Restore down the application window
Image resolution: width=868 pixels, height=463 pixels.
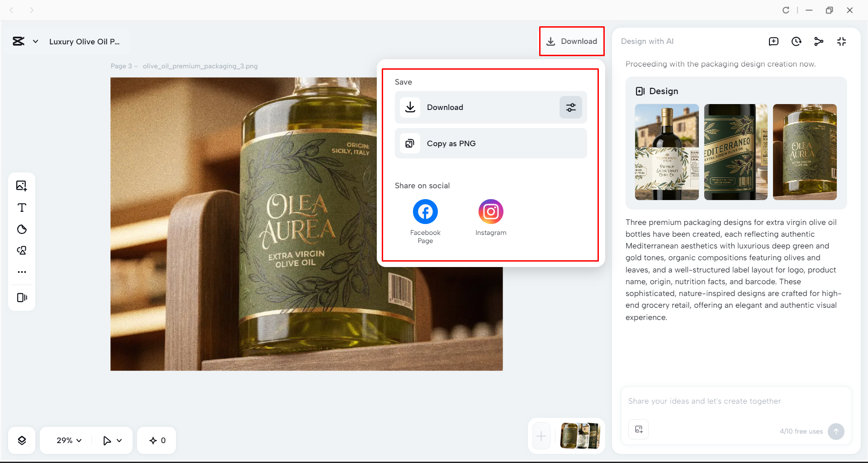coord(829,10)
